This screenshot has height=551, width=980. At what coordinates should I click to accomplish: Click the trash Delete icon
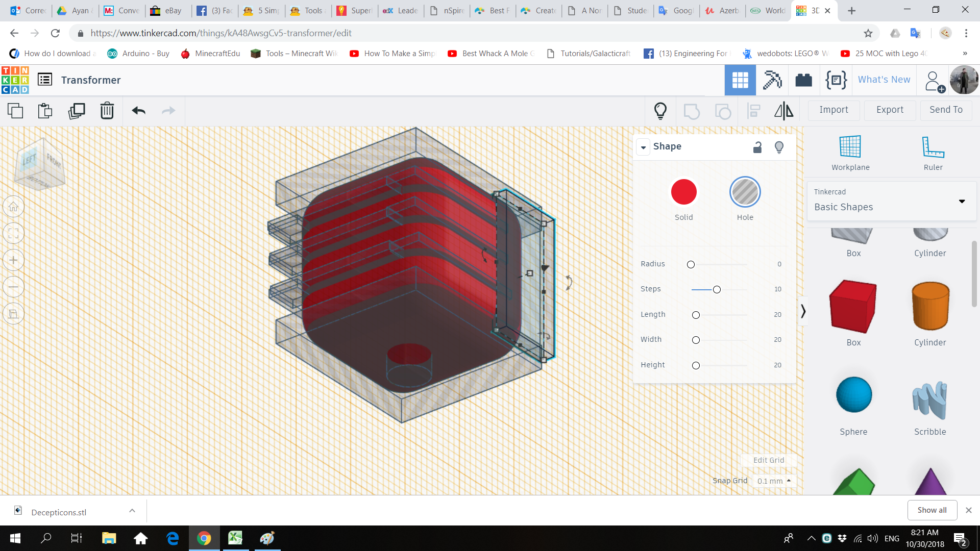pyautogui.click(x=107, y=111)
